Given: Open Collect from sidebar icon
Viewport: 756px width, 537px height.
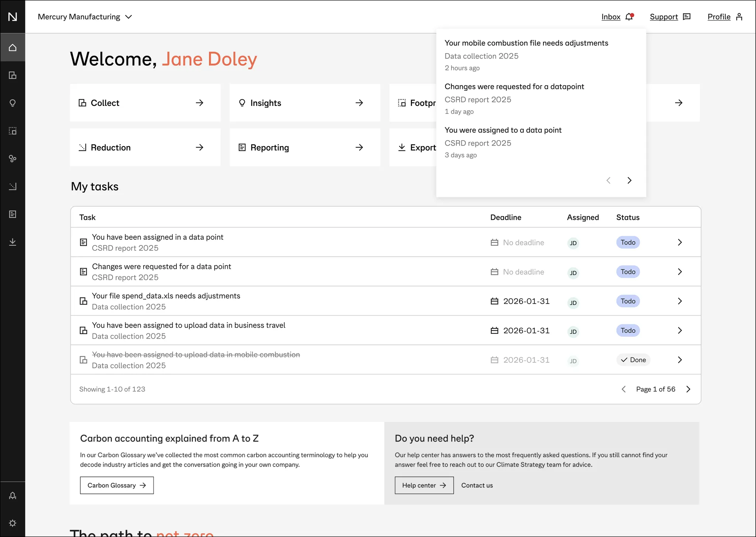Looking at the screenshot, I should (13, 75).
